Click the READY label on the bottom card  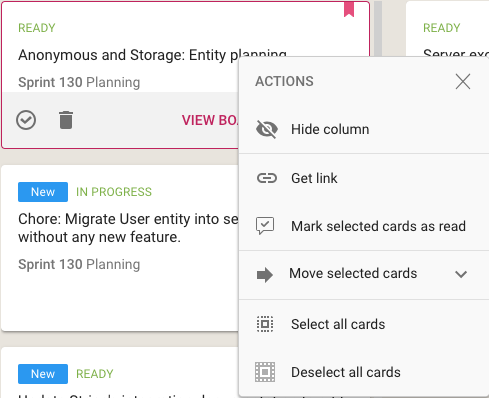(95, 374)
